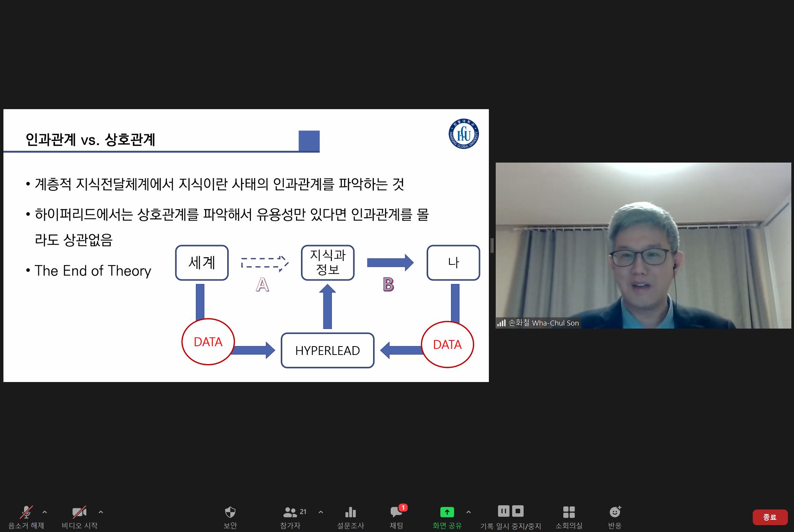Click the green Share Screen (화면 공유) icon
Viewport: 794px width, 532px height.
[447, 512]
